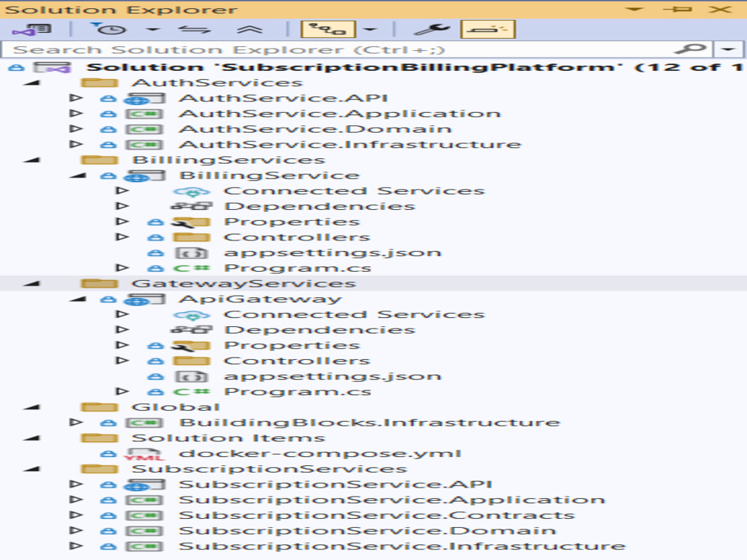Select BillingService web project icon
This screenshot has width=747, height=560.
[144, 175]
